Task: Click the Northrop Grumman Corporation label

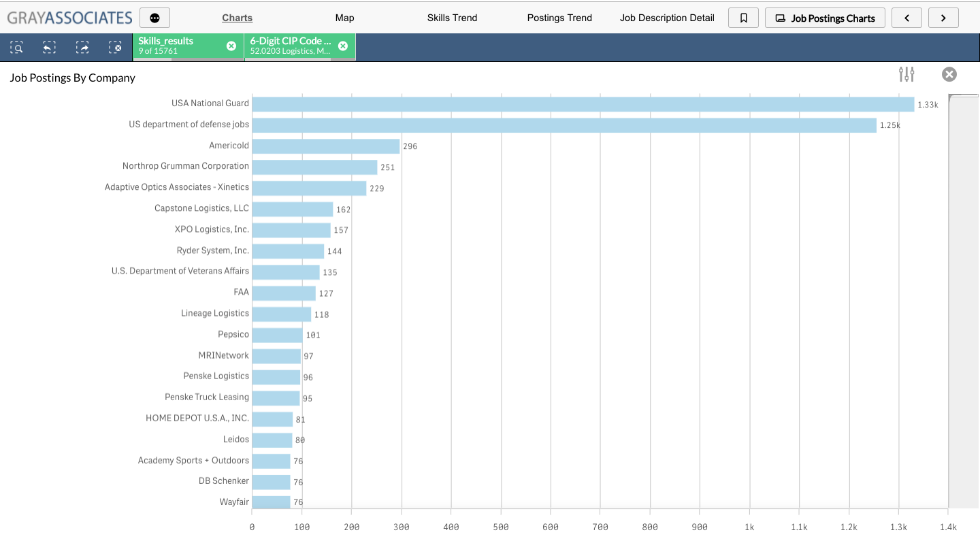Action: (x=186, y=166)
